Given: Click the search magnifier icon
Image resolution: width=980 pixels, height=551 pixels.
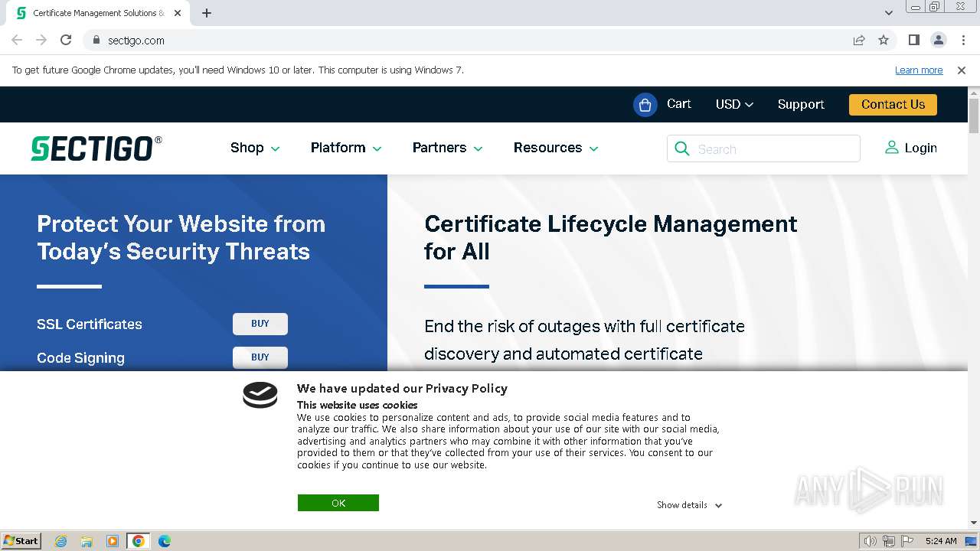Looking at the screenshot, I should [681, 148].
